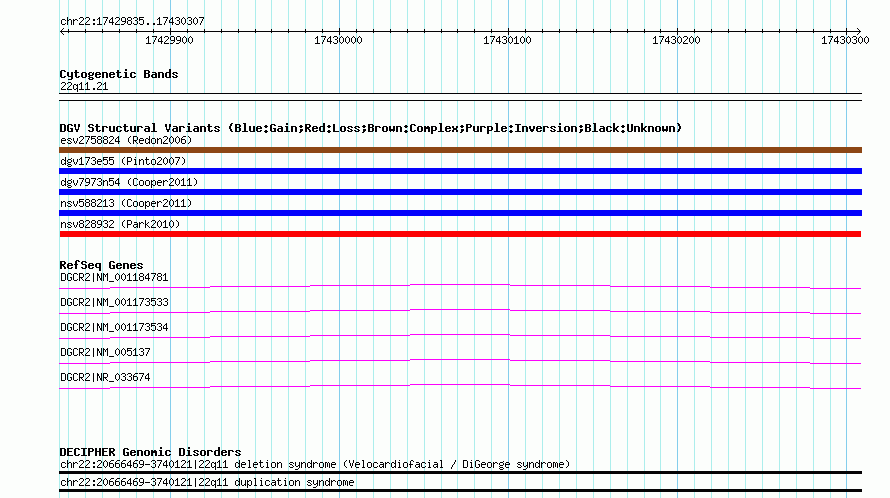Open variant dgv173e55 (Pinto2007) label

coord(123,161)
